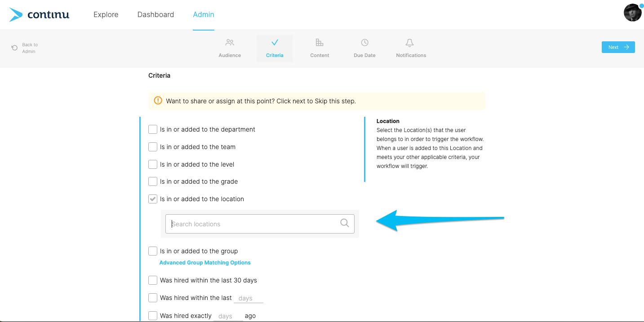Go to the Audience step
The width and height of the screenshot is (644, 322).
tap(230, 49)
